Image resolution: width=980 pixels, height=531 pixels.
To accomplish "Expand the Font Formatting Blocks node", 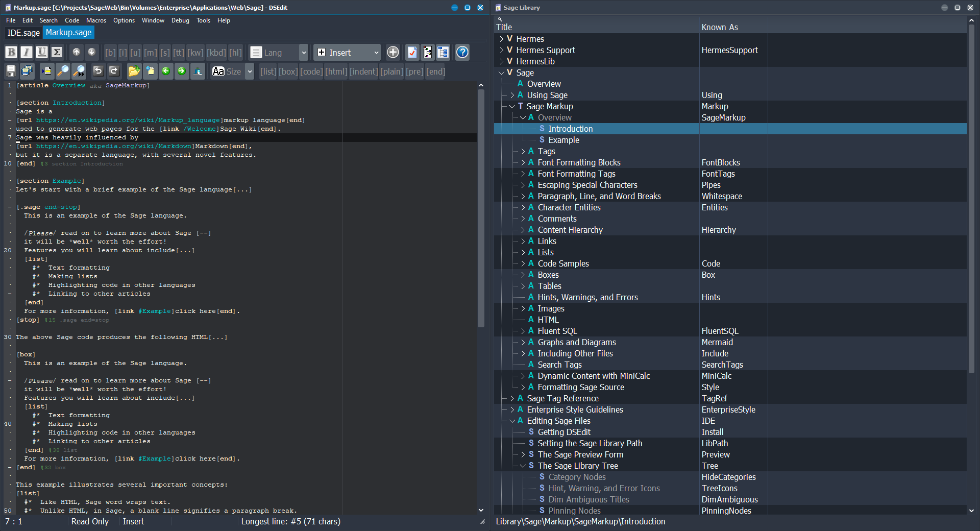I will [x=523, y=162].
